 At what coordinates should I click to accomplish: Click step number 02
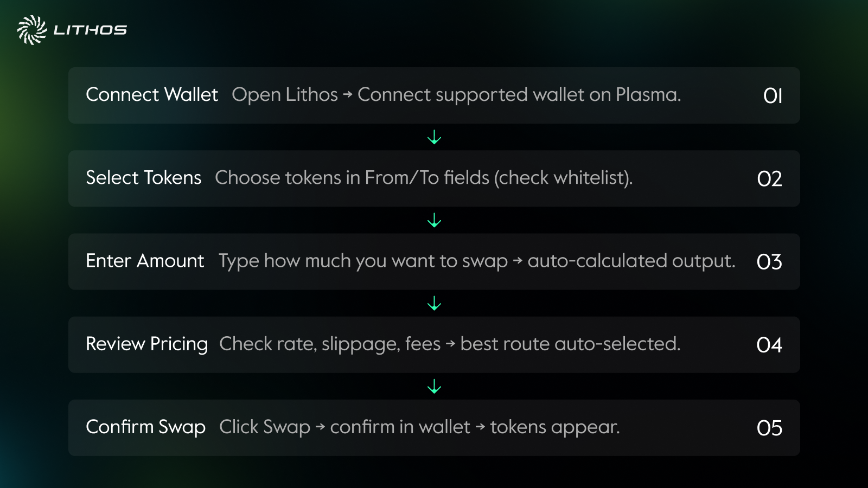click(x=769, y=179)
